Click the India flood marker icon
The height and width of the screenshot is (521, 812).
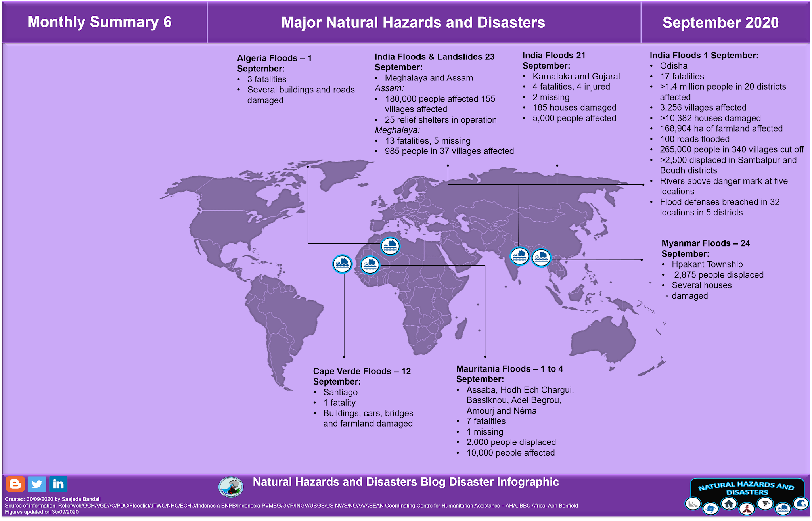519,256
